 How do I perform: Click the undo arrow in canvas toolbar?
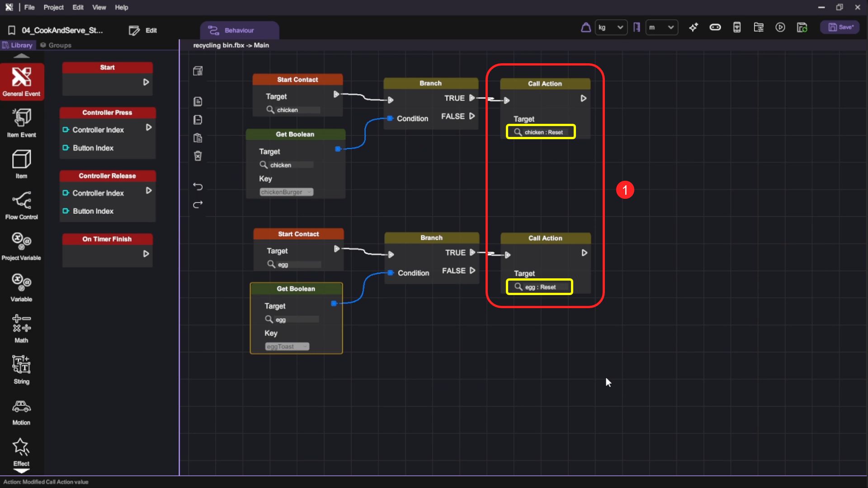(198, 186)
